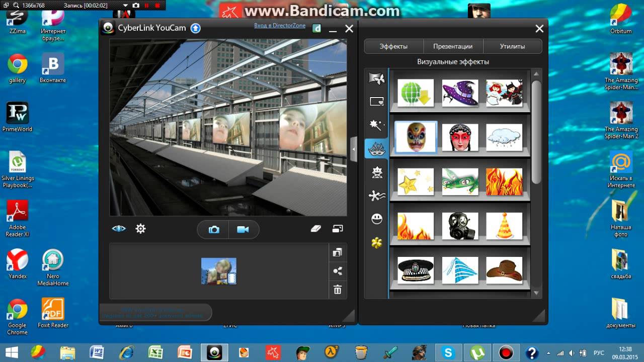
Task: Open the Windows Start button
Action: pyautogui.click(x=11, y=352)
